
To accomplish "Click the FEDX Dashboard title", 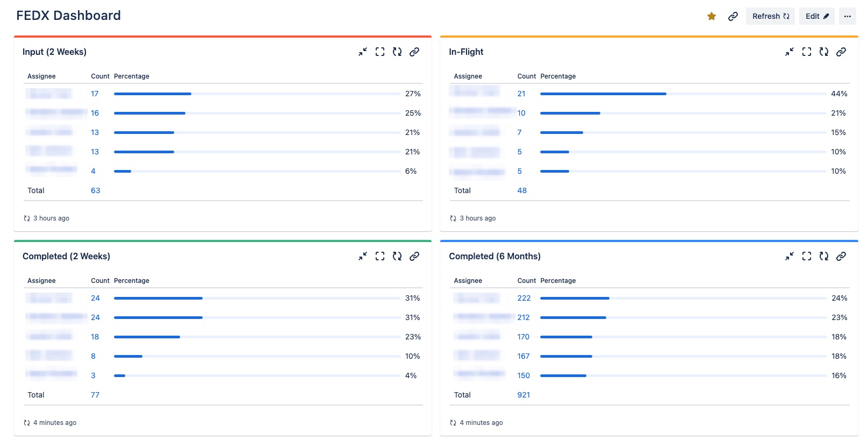I will coord(68,16).
